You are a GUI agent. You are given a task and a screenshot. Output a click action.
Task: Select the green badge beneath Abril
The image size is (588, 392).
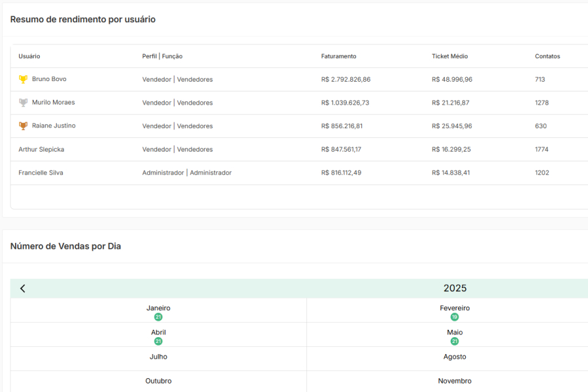click(159, 340)
